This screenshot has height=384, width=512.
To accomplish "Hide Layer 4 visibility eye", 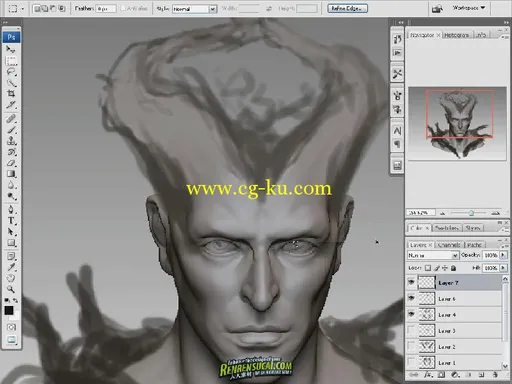I will pos(412,314).
